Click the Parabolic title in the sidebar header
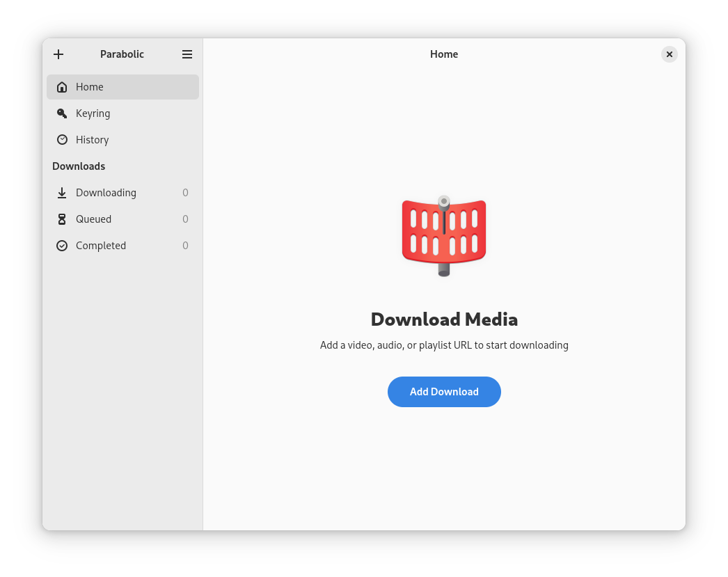Image resolution: width=728 pixels, height=577 pixels. [122, 54]
